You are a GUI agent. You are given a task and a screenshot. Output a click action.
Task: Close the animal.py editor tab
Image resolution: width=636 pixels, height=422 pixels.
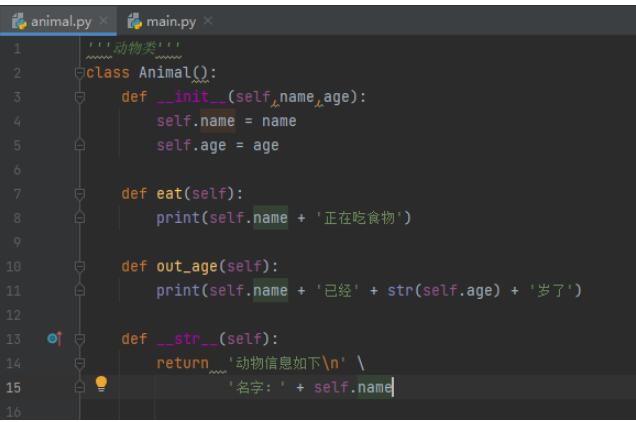(104, 21)
